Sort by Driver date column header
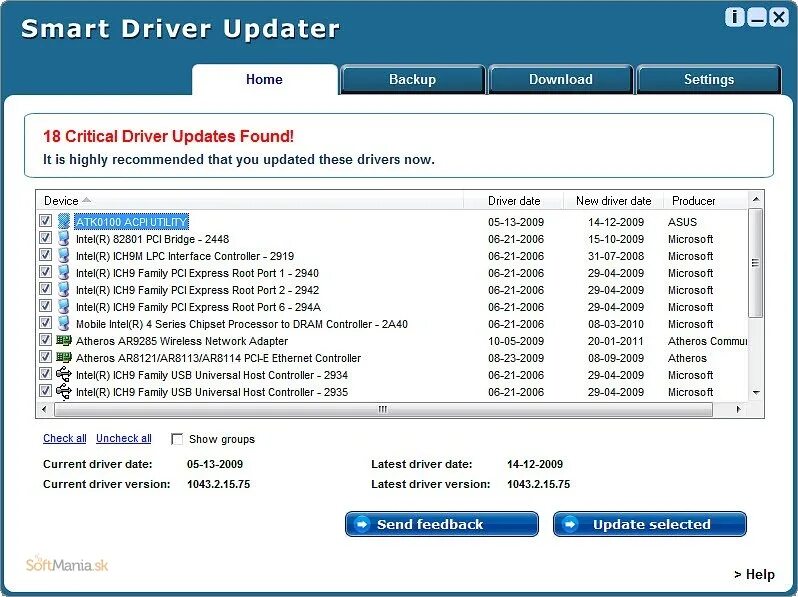 coord(513,201)
